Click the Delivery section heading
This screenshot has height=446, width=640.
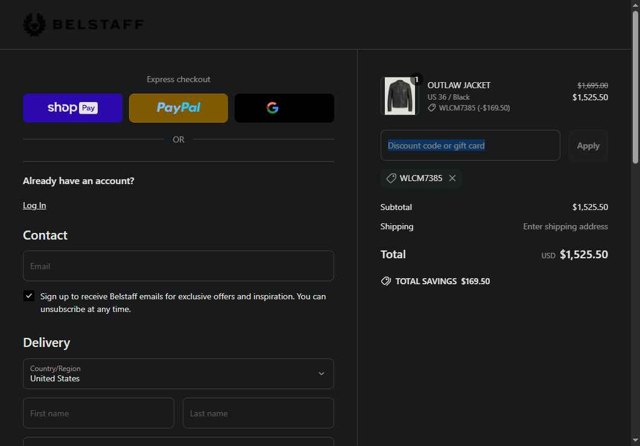[47, 342]
